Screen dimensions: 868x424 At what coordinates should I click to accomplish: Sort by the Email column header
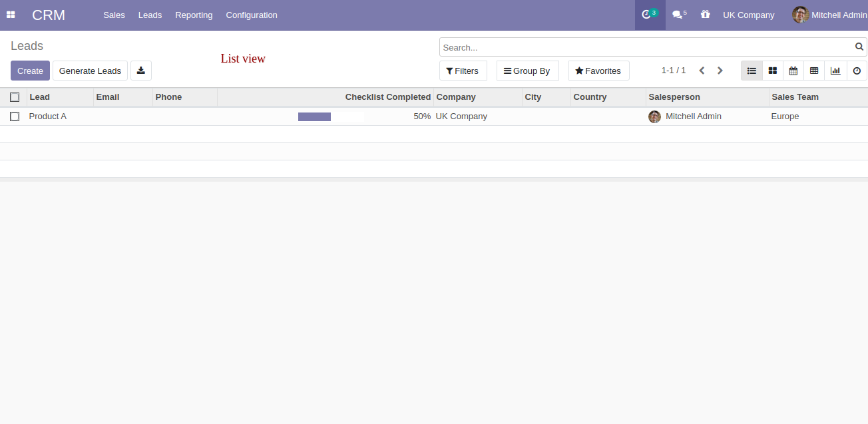123,97
